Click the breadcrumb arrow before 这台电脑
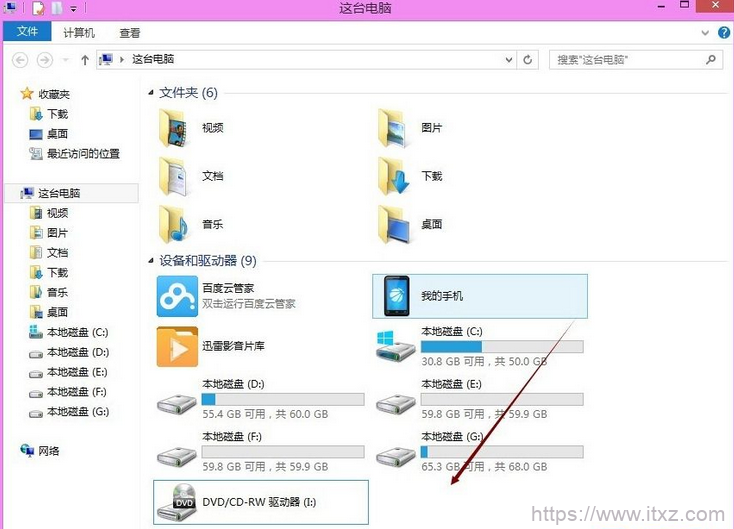This screenshot has width=734, height=529. (122, 59)
